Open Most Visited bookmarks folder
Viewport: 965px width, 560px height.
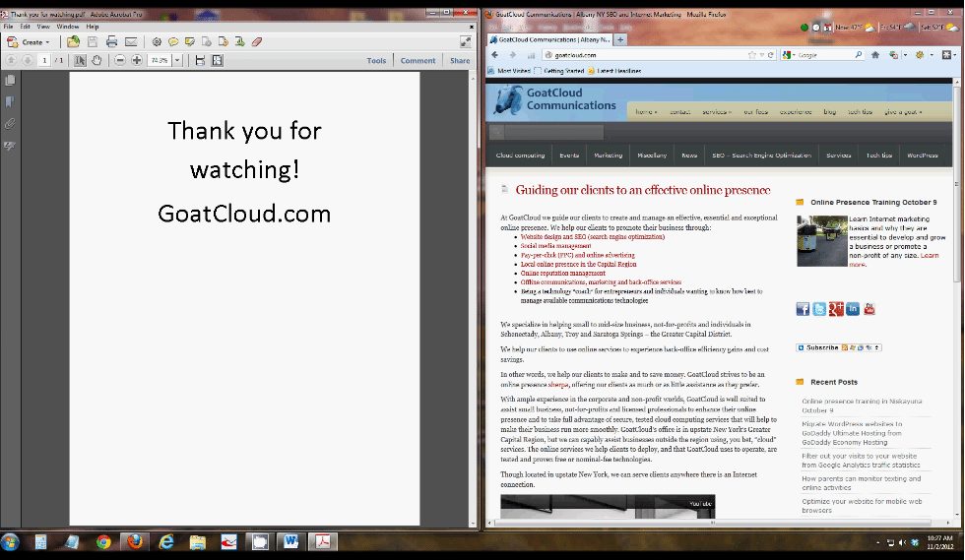click(509, 71)
